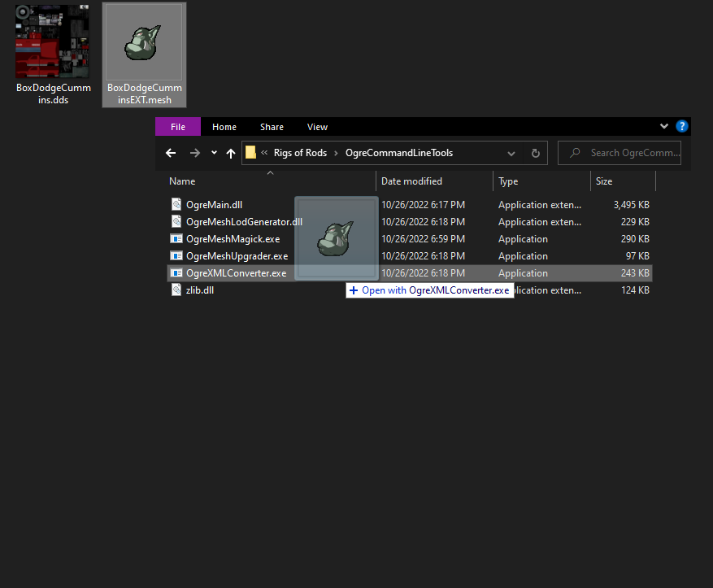Open Explorer help question mark icon
Image resolution: width=713 pixels, height=588 pixels.
pos(681,126)
